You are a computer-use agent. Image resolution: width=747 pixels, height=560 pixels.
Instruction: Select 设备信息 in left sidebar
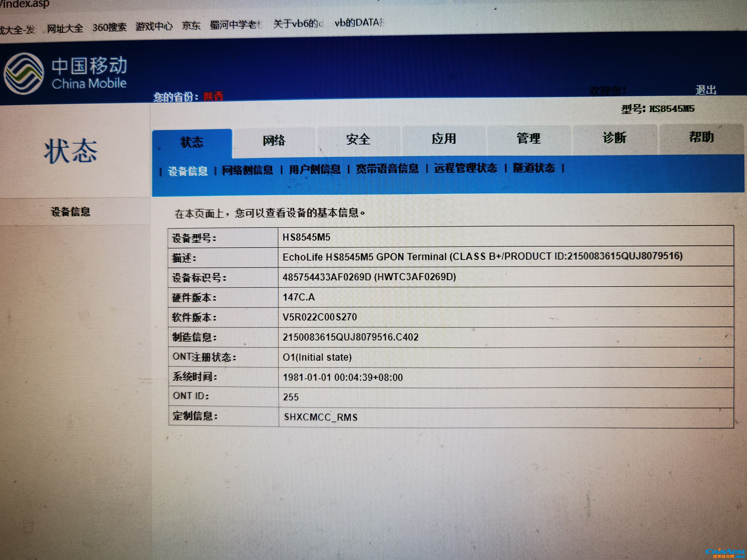point(71,212)
